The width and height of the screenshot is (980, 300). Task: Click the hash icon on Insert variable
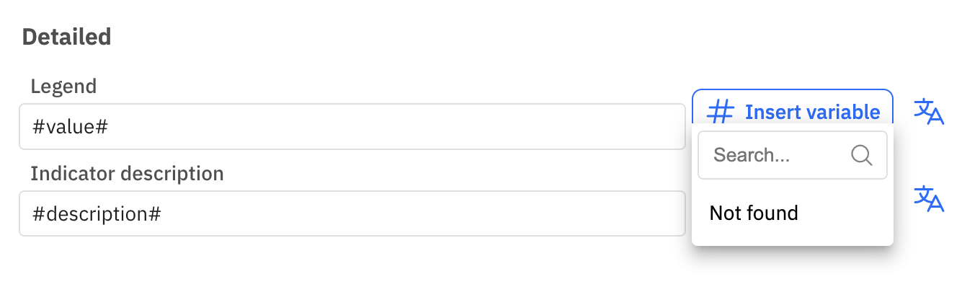coord(720,112)
